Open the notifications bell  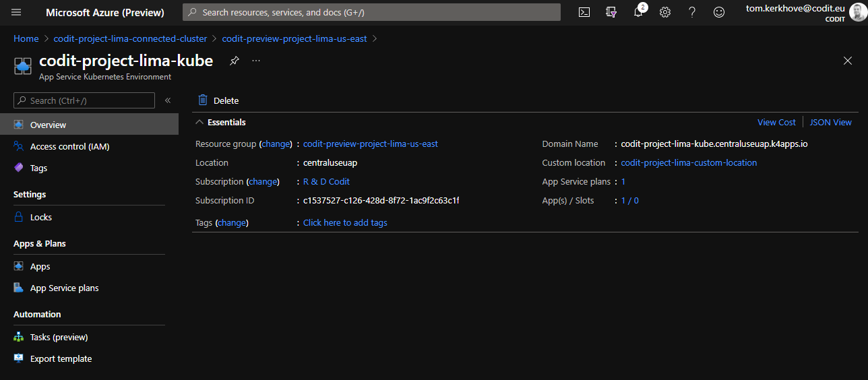(639, 11)
